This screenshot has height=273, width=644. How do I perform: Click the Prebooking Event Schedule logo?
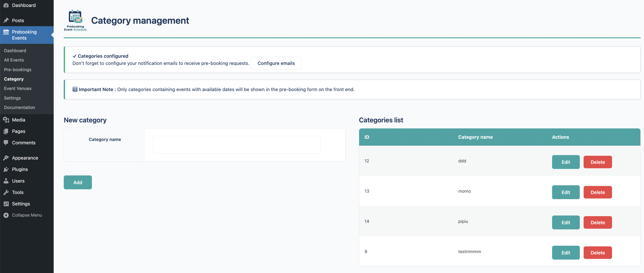coord(75,20)
